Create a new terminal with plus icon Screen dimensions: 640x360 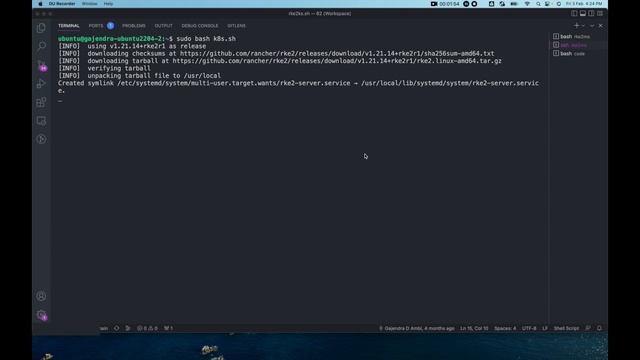[576, 25]
